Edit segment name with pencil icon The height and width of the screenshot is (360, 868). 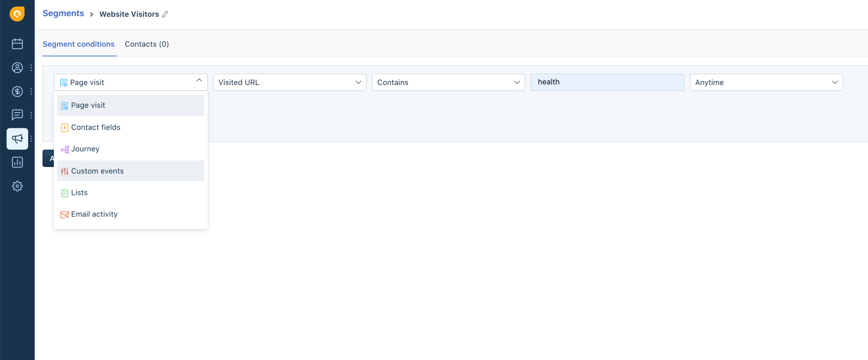click(165, 14)
